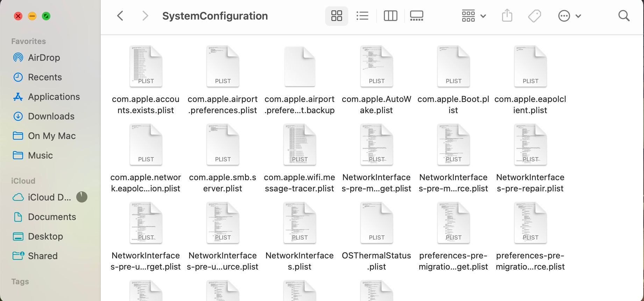Open the More actions ellipsis menu
Image resolution: width=644 pixels, height=301 pixels.
(x=569, y=16)
